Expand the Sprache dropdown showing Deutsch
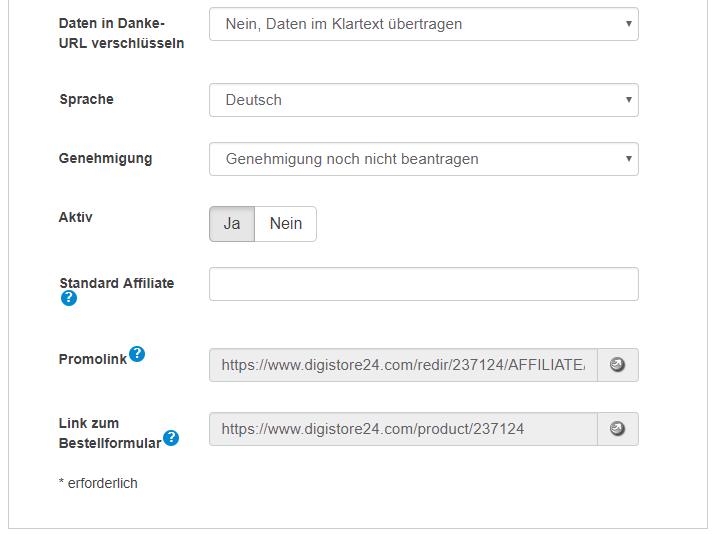Viewport: 715px width, 534px height. (x=423, y=100)
